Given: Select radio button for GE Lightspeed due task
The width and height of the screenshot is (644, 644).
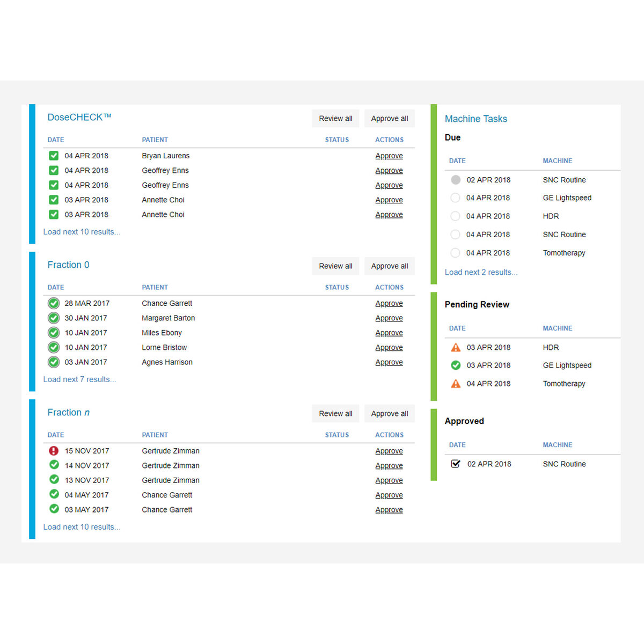Looking at the screenshot, I should coord(455,198).
